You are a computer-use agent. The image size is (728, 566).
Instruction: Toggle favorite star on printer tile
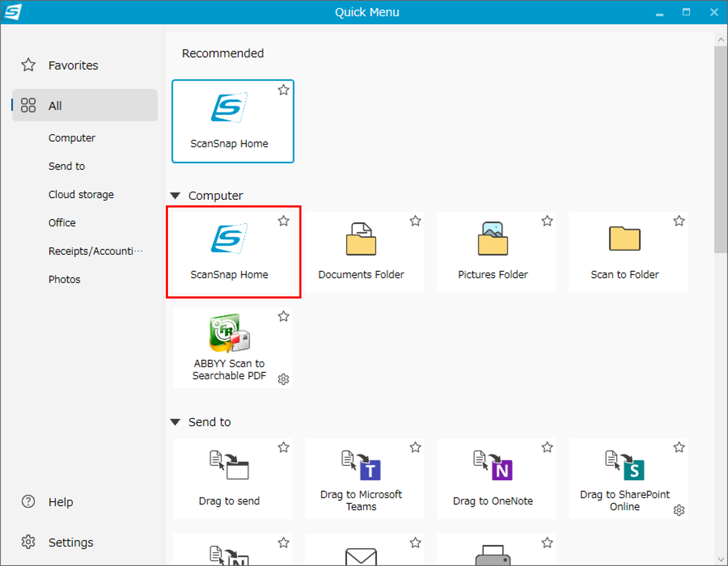[547, 543]
